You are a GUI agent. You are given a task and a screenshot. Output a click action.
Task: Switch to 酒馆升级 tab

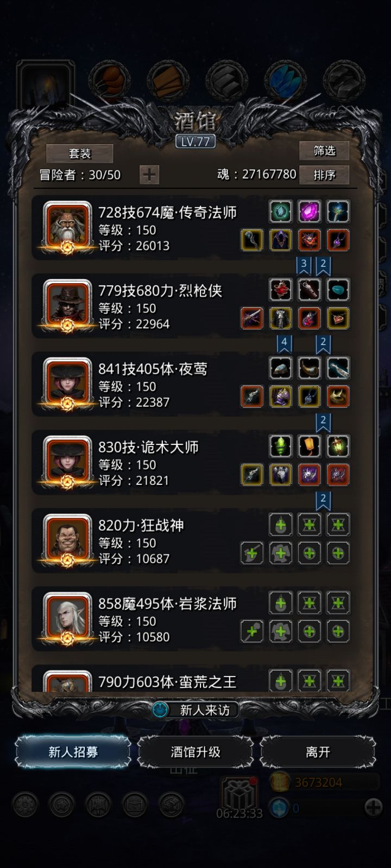pos(195,752)
